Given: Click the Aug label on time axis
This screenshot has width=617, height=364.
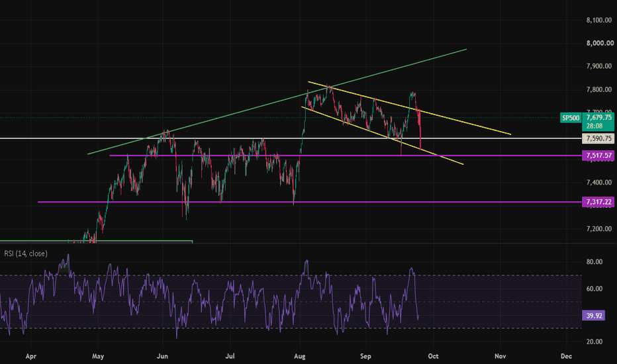Looking at the screenshot, I should [300, 356].
